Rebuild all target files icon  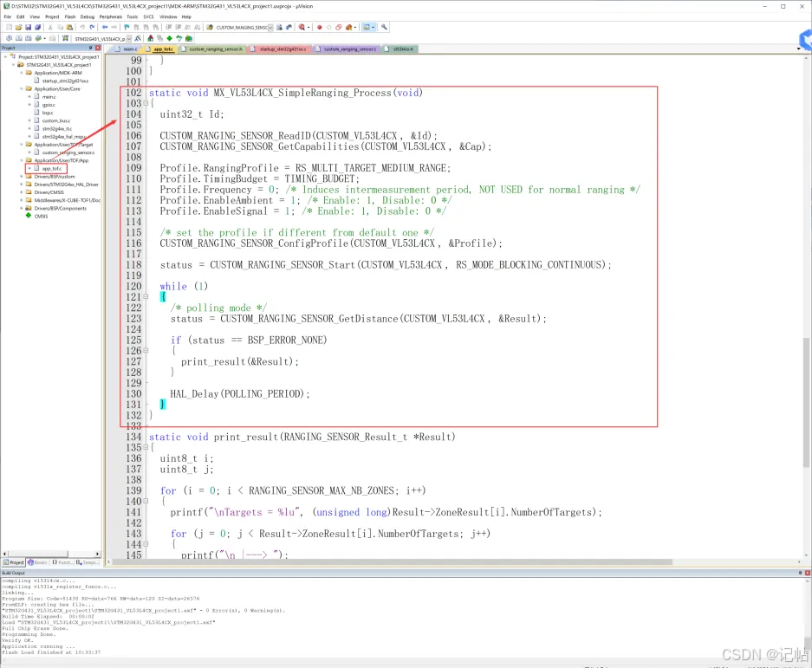28,38
